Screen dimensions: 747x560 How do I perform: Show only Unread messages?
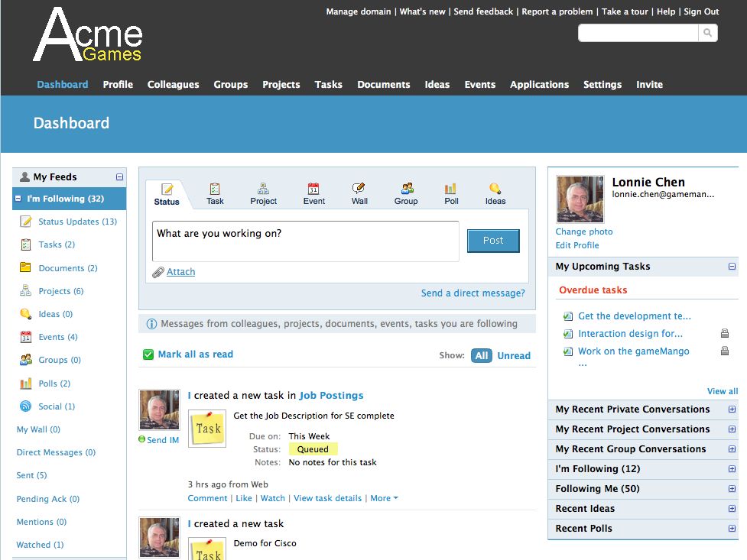click(x=514, y=355)
